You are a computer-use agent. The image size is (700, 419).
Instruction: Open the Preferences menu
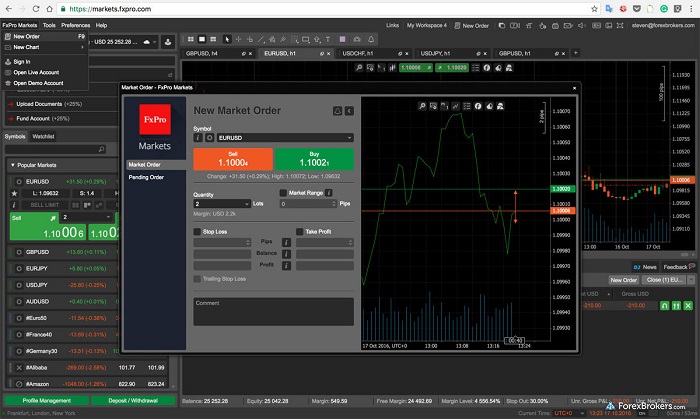click(75, 25)
